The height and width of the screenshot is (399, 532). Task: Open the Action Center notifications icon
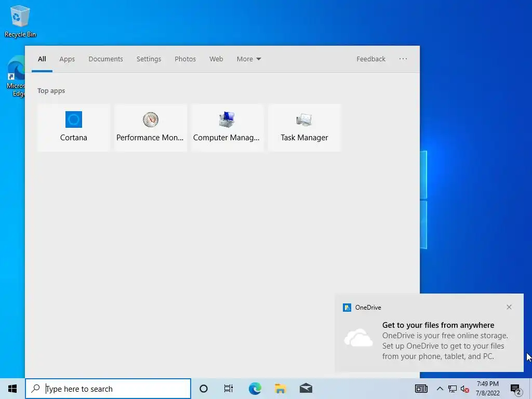(516, 389)
